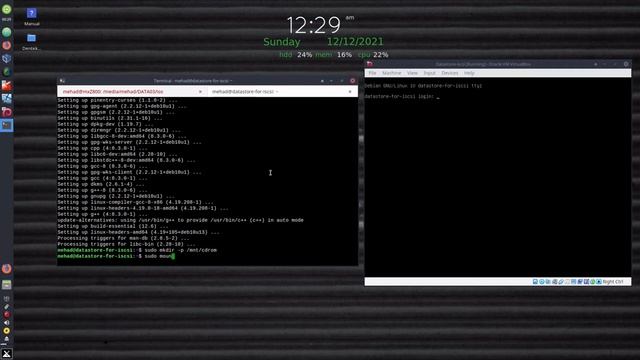Click the VirtualBox window title bar icon
This screenshot has width=640, height=360.
[x=369, y=64]
